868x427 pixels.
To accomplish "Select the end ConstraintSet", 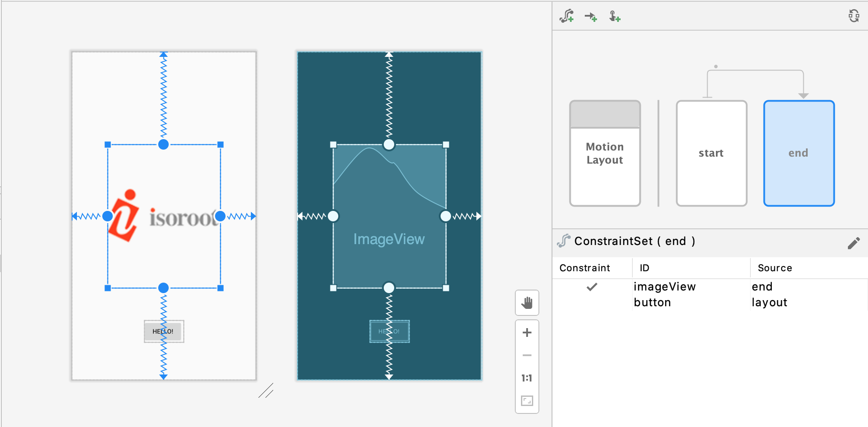I will click(x=798, y=153).
